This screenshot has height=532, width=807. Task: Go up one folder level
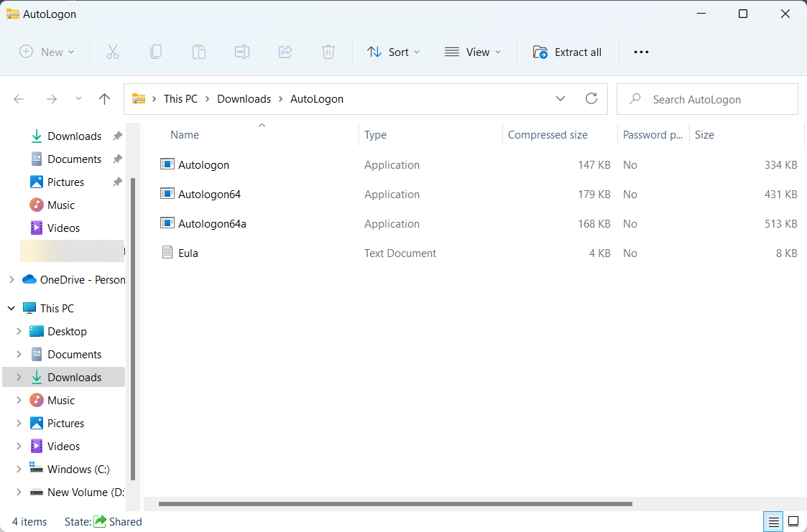[104, 98]
